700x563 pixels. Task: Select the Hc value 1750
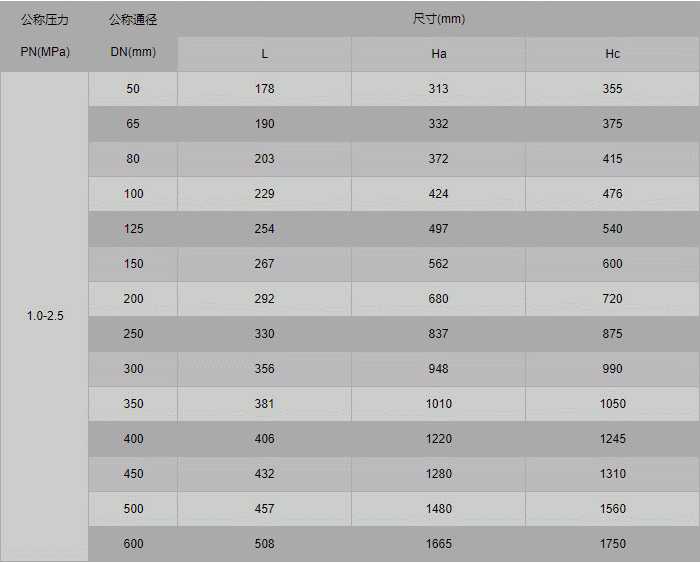[612, 544]
